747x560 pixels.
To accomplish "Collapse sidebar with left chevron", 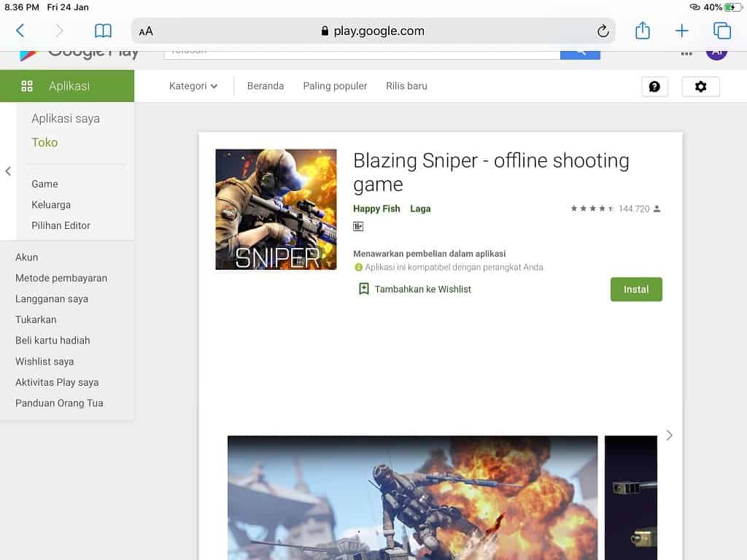I will click(8, 171).
